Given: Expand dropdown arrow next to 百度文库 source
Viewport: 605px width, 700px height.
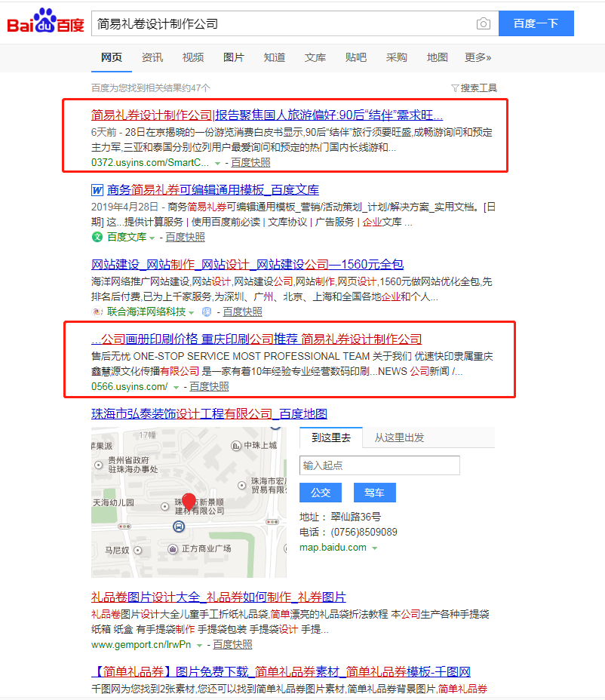Looking at the screenshot, I should tap(152, 238).
